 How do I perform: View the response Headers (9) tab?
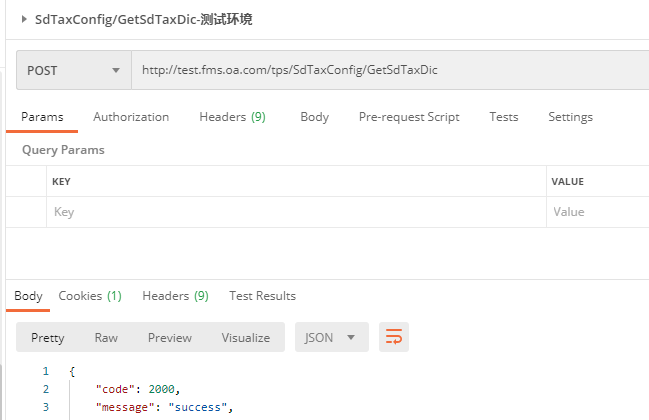coord(175,296)
